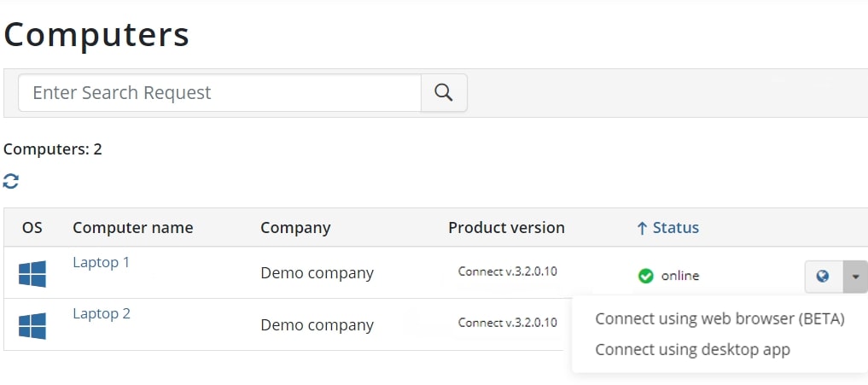Choose Connect using desktop app
Image resolution: width=868 pixels, height=385 pixels.
[692, 349]
